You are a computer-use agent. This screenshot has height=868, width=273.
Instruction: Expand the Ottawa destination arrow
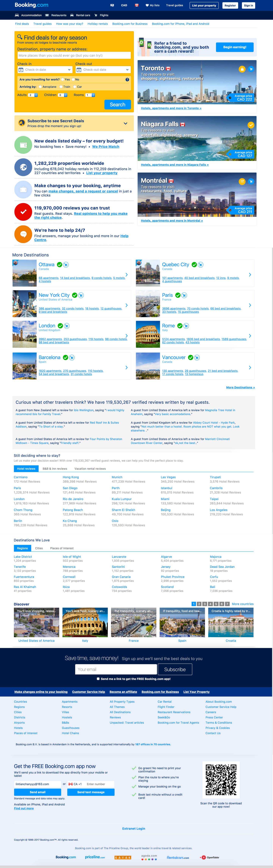[126, 275]
